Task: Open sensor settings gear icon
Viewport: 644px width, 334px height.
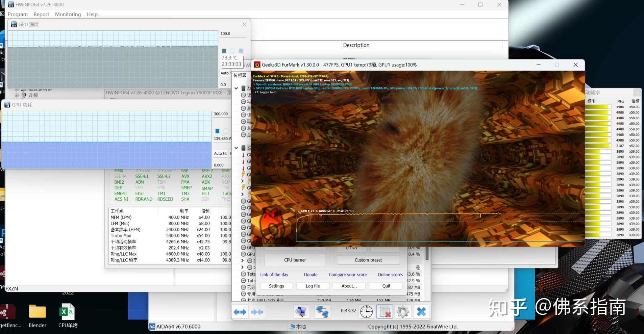Action: [402, 312]
